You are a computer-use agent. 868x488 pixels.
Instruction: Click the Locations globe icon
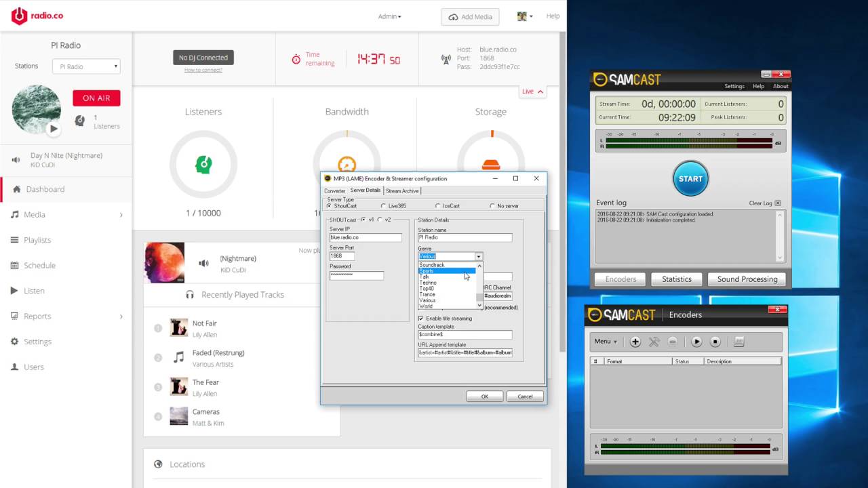coord(158,464)
